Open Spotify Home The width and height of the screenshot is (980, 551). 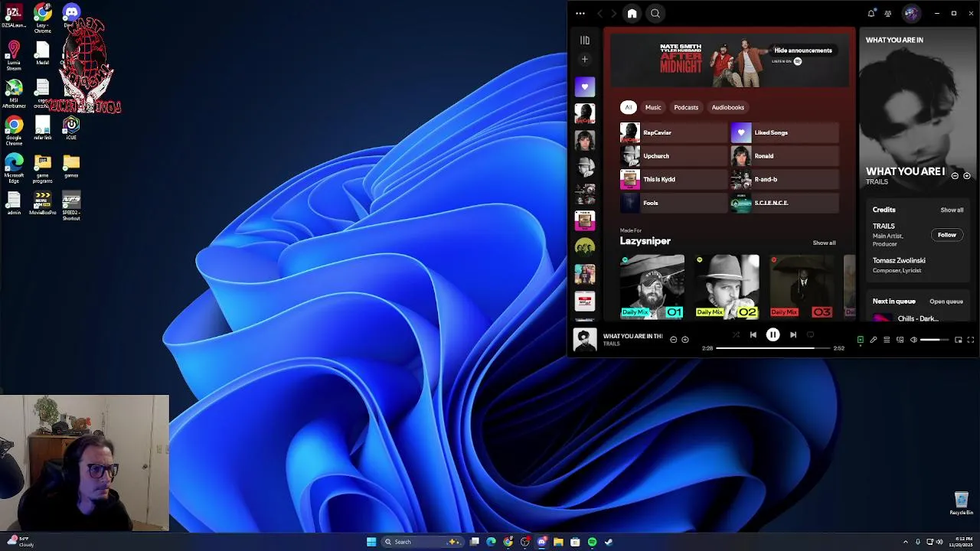(x=632, y=13)
